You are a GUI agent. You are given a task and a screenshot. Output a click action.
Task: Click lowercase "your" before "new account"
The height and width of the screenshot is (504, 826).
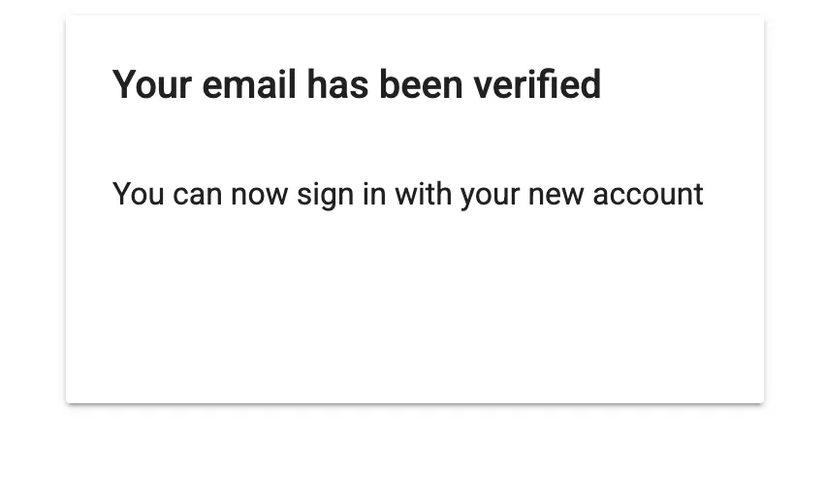pos(490,194)
